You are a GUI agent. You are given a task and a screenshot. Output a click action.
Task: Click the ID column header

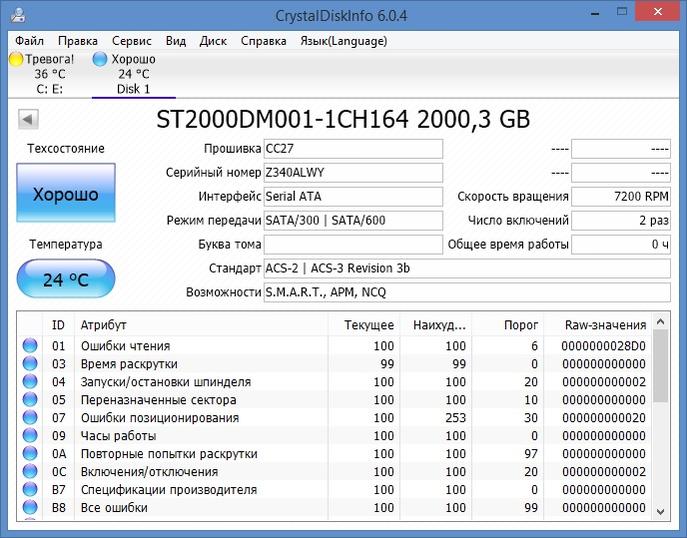[x=58, y=325]
